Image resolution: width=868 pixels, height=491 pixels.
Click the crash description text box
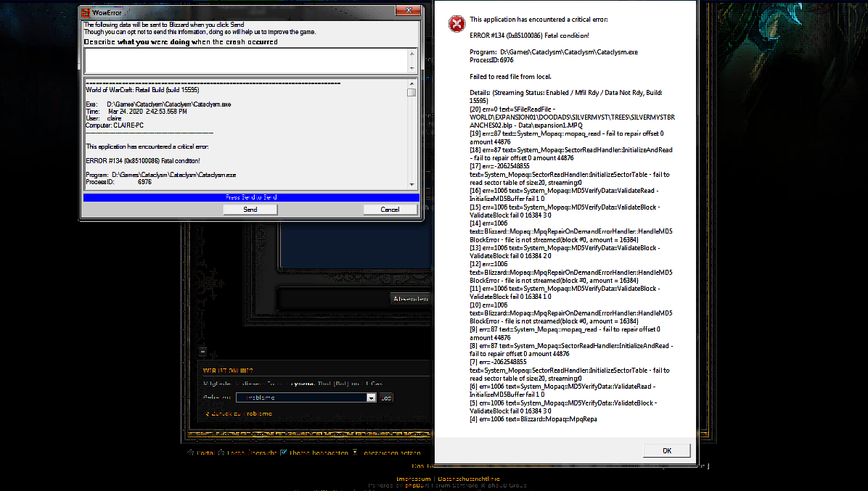[x=246, y=61]
